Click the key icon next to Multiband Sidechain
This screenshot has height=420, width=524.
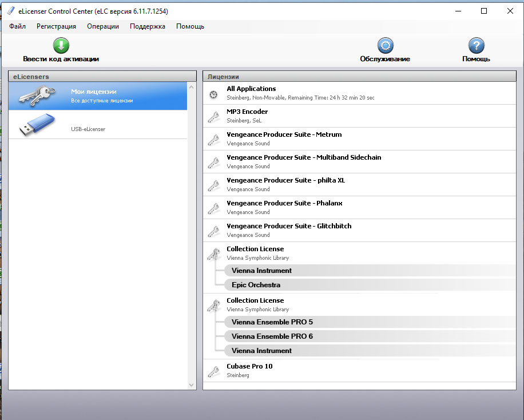[x=213, y=163]
